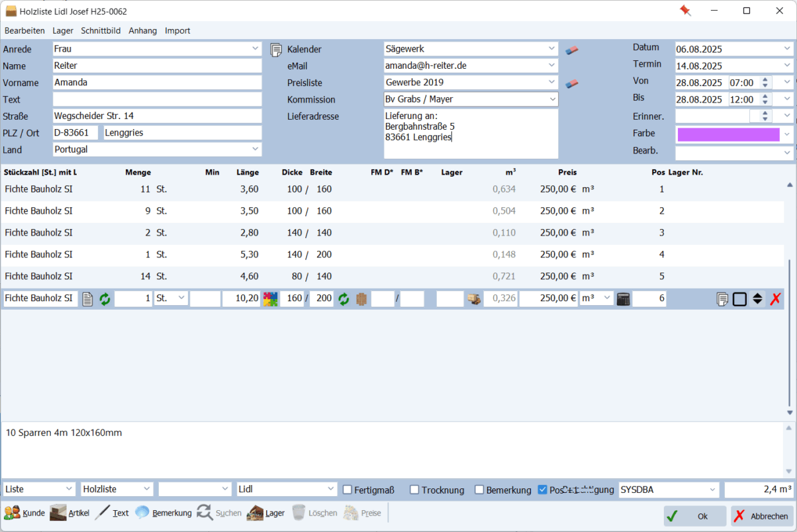The width and height of the screenshot is (797, 532).
Task: Open the Schnittbild menu
Action: (x=101, y=30)
